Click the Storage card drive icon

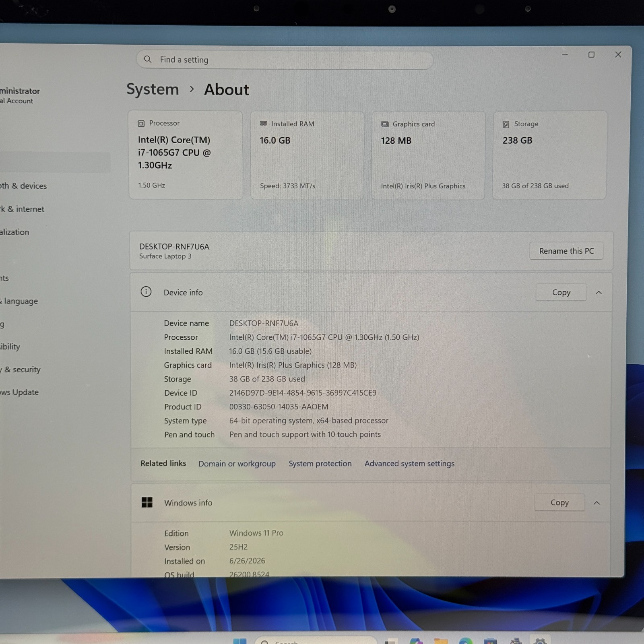[x=506, y=124]
